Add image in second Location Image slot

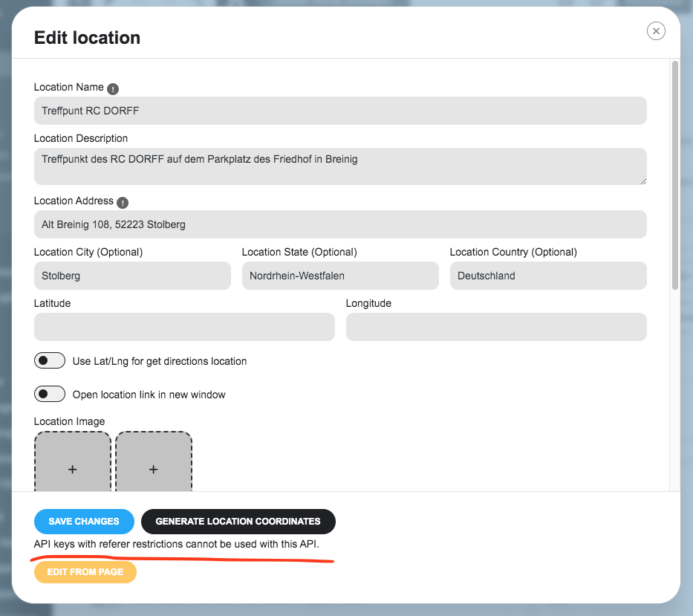click(x=153, y=461)
